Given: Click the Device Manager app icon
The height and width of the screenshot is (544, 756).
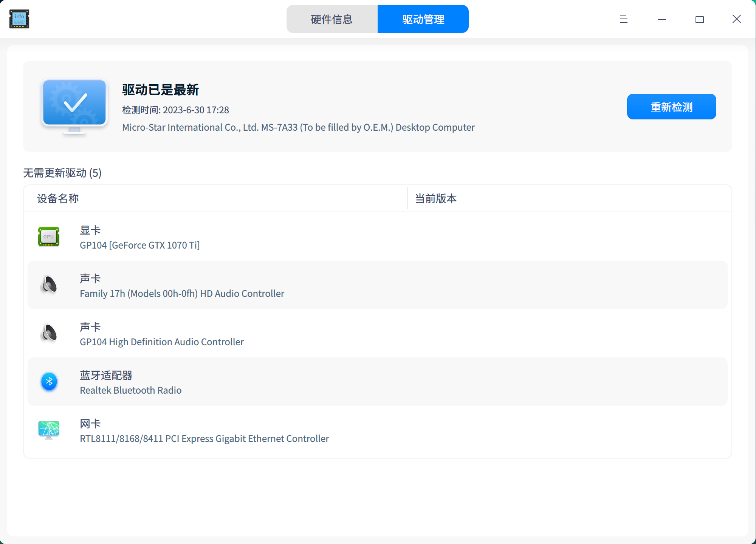Looking at the screenshot, I should click(19, 19).
